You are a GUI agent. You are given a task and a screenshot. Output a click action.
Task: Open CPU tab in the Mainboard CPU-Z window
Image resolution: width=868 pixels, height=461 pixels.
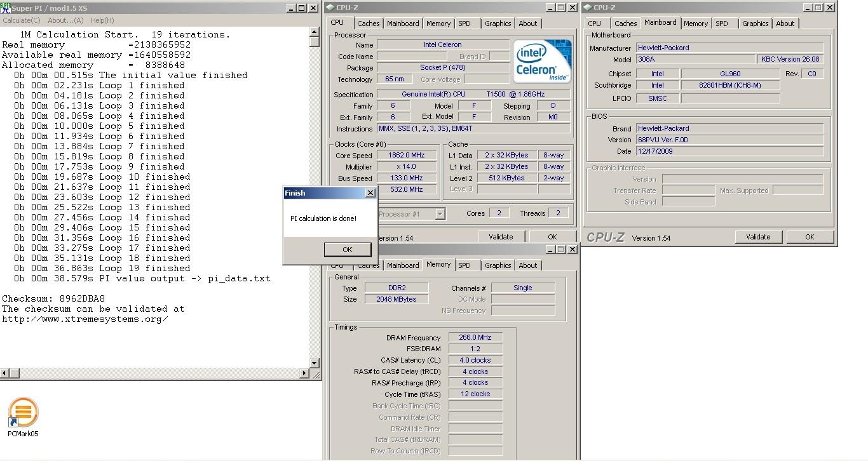(594, 23)
